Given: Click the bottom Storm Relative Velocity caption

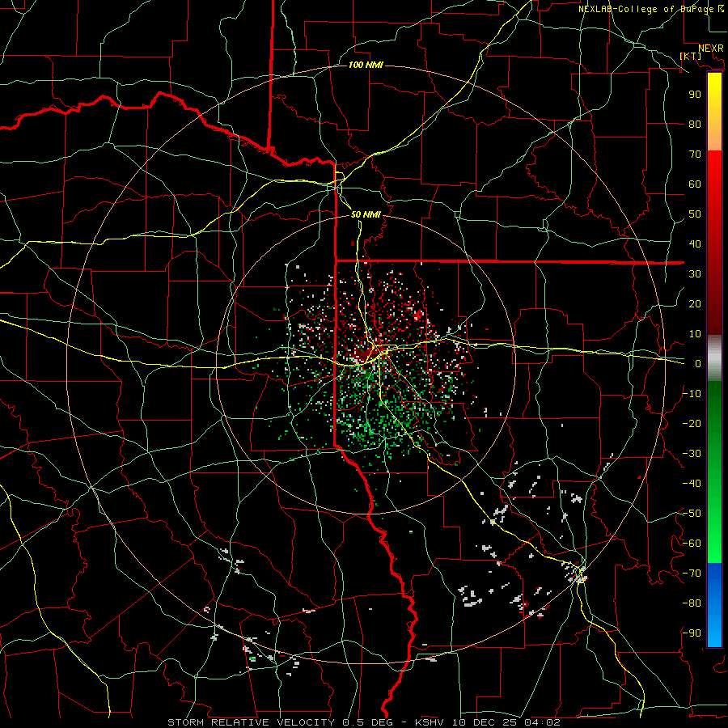Looking at the screenshot, I should click(x=364, y=722).
